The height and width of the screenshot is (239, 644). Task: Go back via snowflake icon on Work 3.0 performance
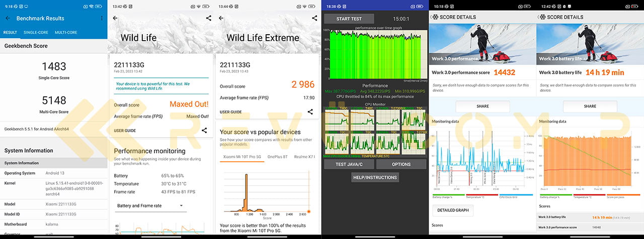coord(435,17)
